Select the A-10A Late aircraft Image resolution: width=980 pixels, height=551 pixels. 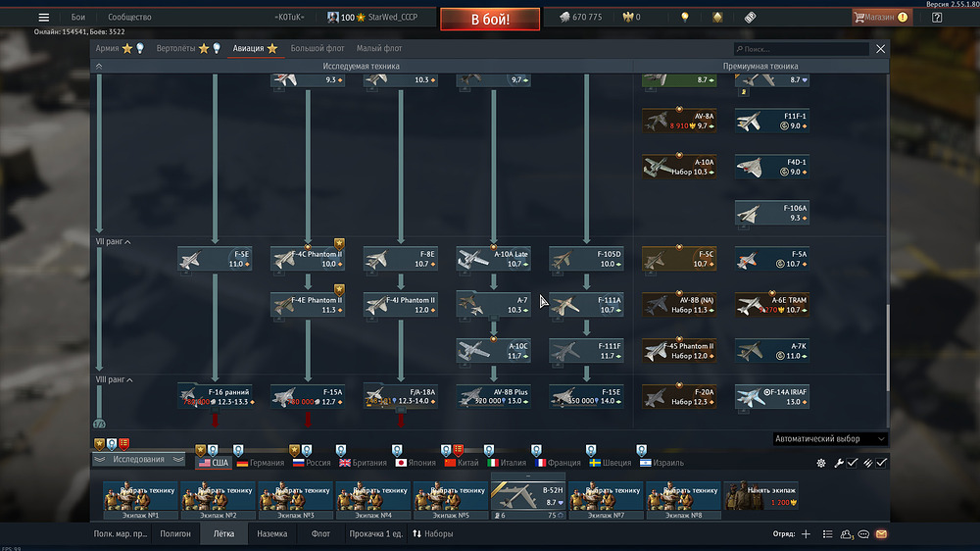click(493, 259)
